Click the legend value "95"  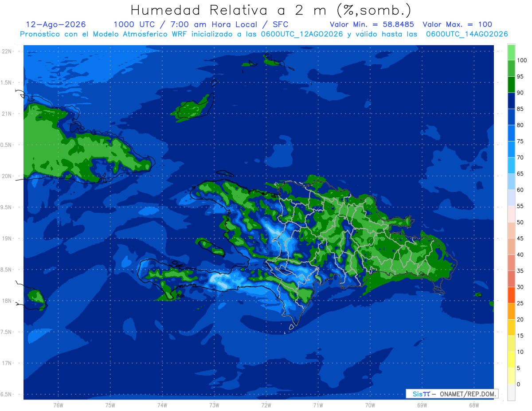[x=520, y=76]
